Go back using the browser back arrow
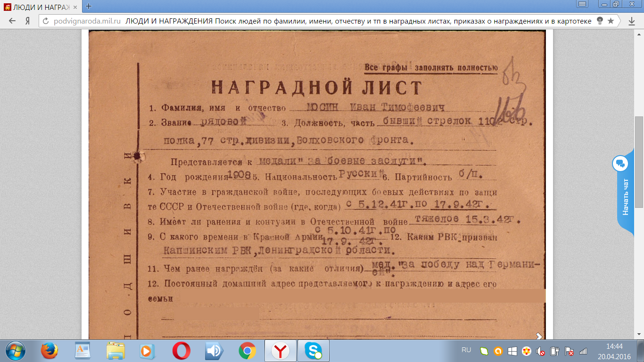 coord(12,21)
